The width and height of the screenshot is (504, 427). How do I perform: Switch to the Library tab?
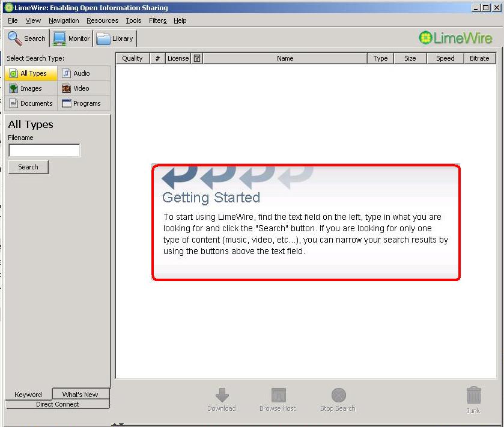pos(115,38)
